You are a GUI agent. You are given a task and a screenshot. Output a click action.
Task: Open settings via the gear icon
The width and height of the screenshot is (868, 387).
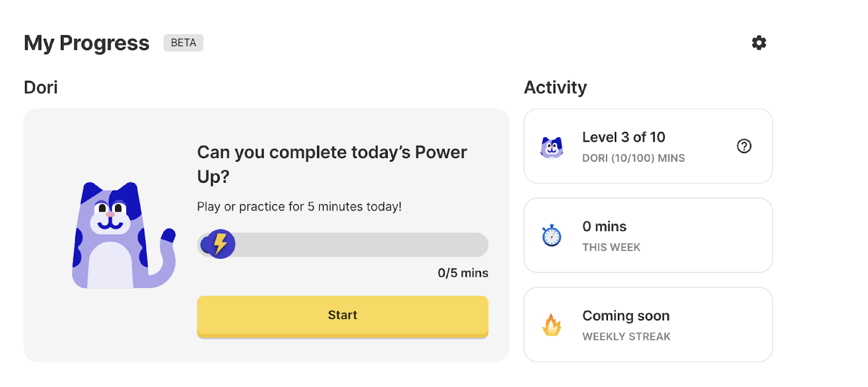(759, 43)
